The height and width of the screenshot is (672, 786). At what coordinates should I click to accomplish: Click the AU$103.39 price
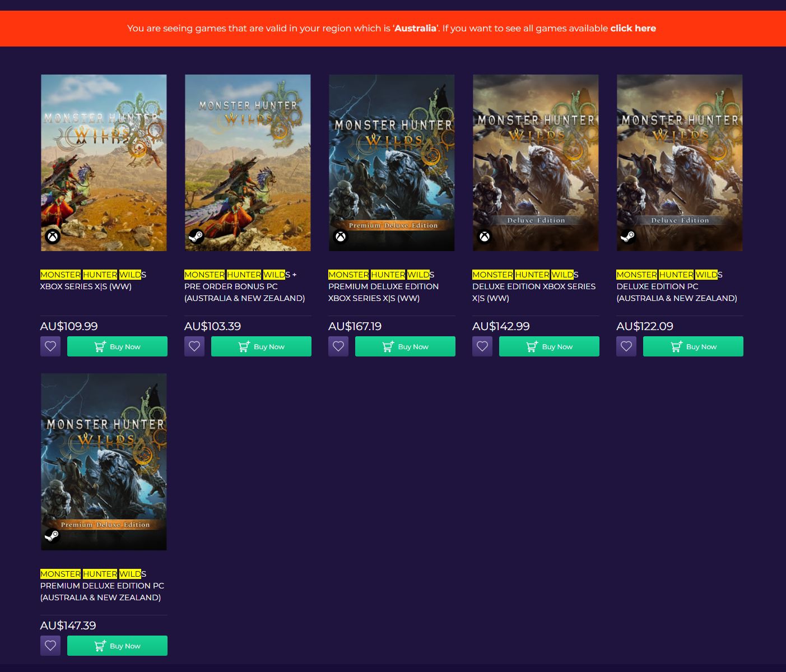click(x=213, y=326)
